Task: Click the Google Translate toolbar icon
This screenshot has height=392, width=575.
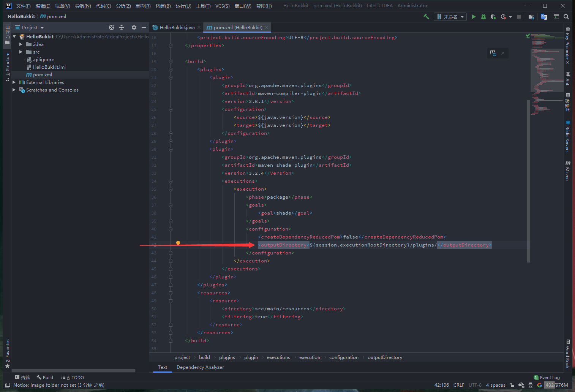Action: pyautogui.click(x=544, y=17)
